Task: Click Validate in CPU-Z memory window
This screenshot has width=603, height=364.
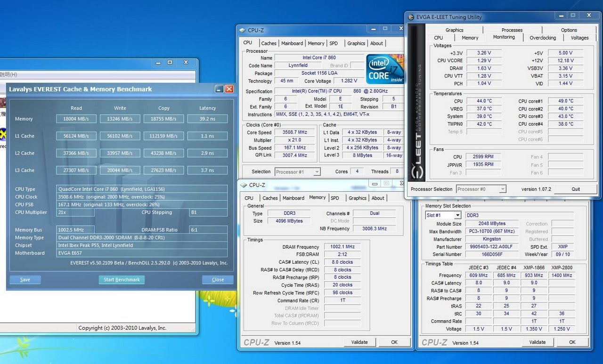Action: pyautogui.click(x=359, y=342)
